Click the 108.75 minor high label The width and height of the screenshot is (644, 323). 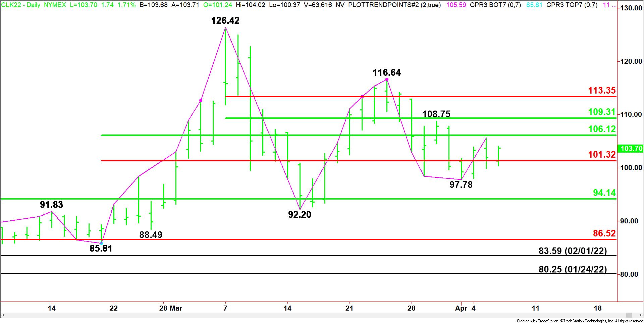point(436,114)
